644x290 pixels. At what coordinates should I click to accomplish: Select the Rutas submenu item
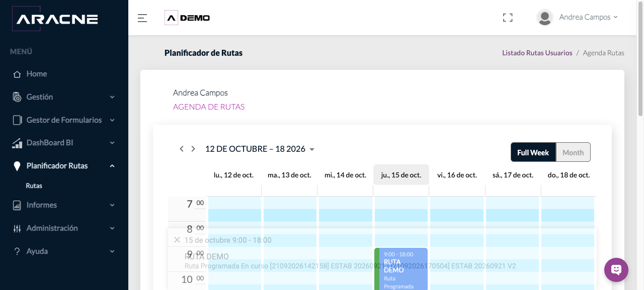[x=34, y=186]
